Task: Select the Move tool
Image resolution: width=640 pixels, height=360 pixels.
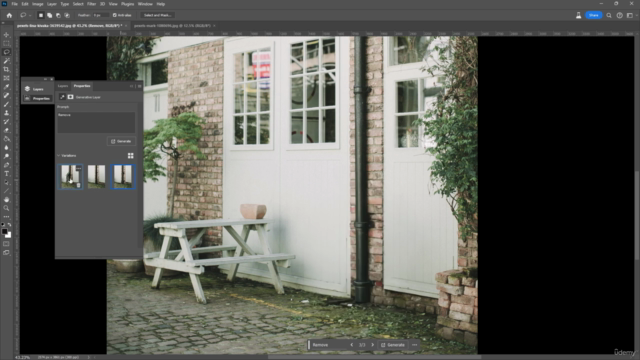Action: click(x=6, y=35)
